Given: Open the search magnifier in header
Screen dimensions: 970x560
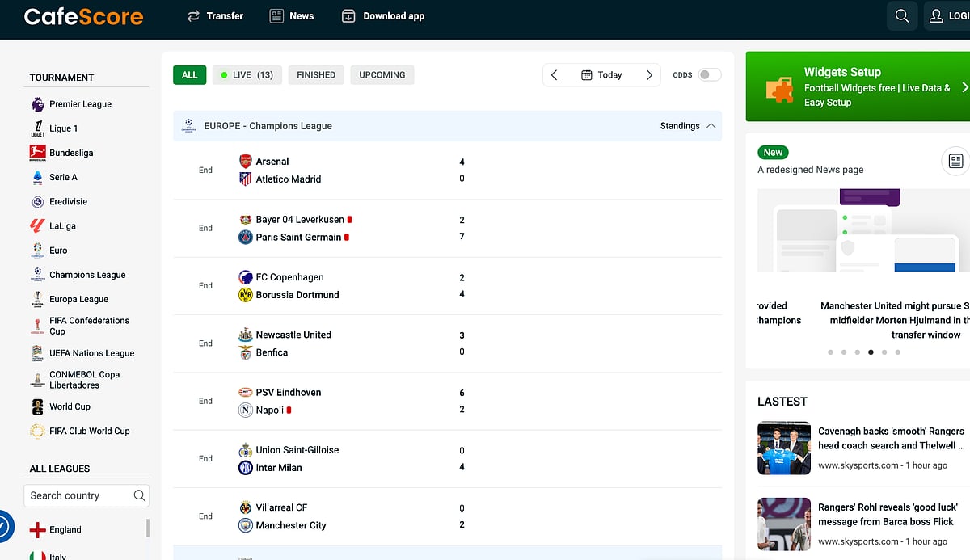Looking at the screenshot, I should (901, 16).
